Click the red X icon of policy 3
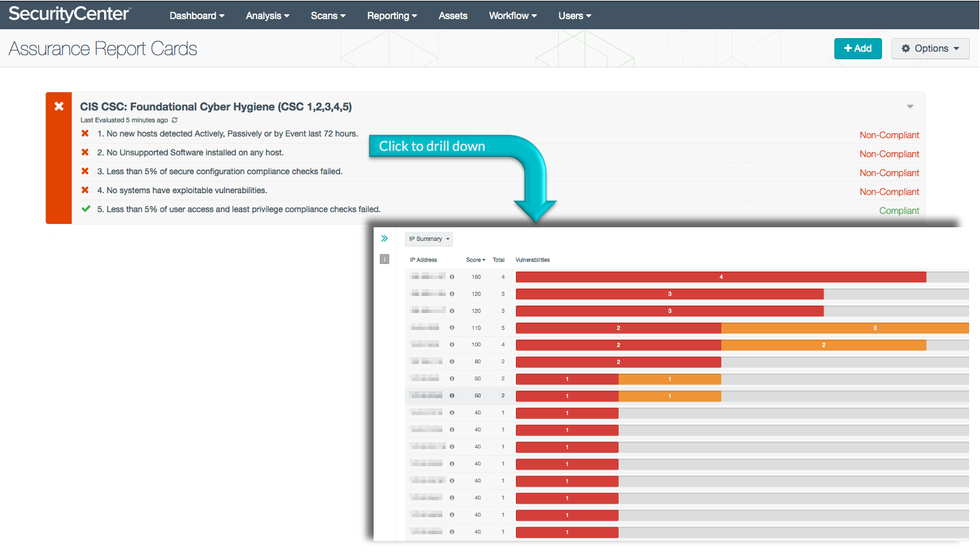The height and width of the screenshot is (558, 980). (85, 171)
